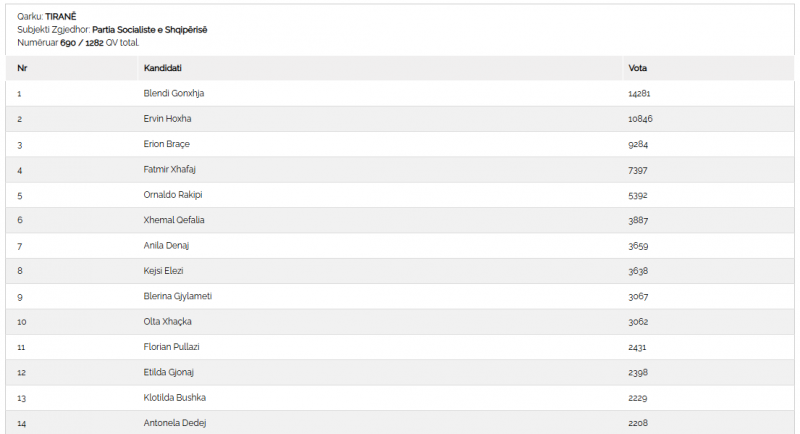Select Antonela Dedej at table bottom
800x434 pixels.
[x=175, y=423]
